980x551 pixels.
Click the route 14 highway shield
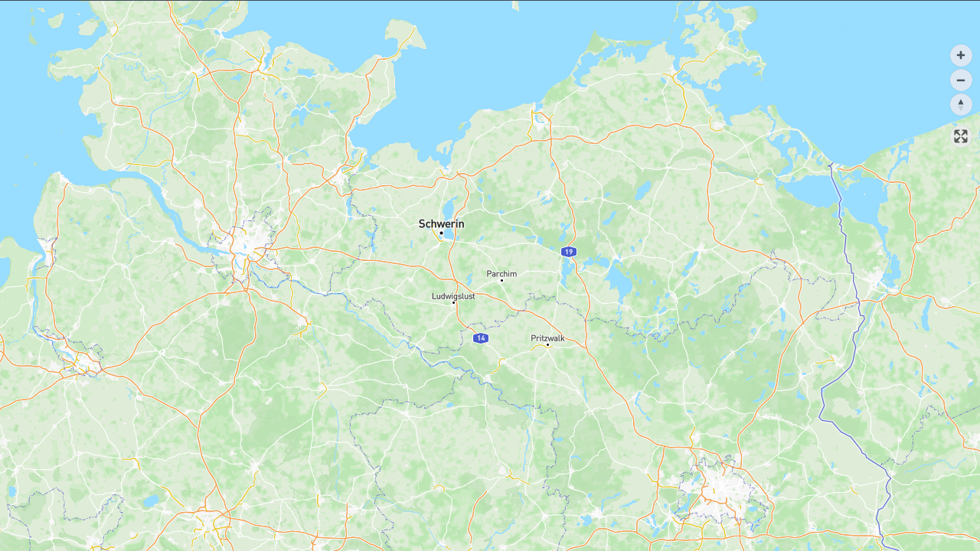pyautogui.click(x=480, y=338)
